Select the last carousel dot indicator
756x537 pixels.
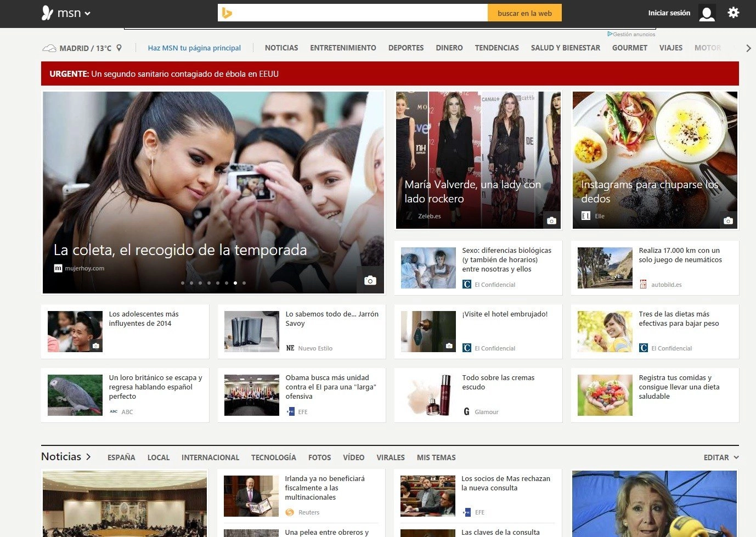tap(244, 283)
